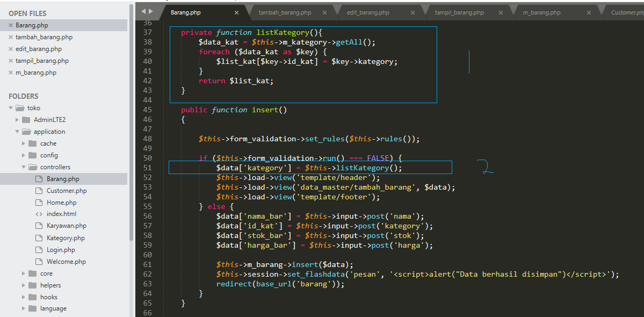
Task: Open tampil_barang.php from the Open Files list
Action: [x=42, y=61]
